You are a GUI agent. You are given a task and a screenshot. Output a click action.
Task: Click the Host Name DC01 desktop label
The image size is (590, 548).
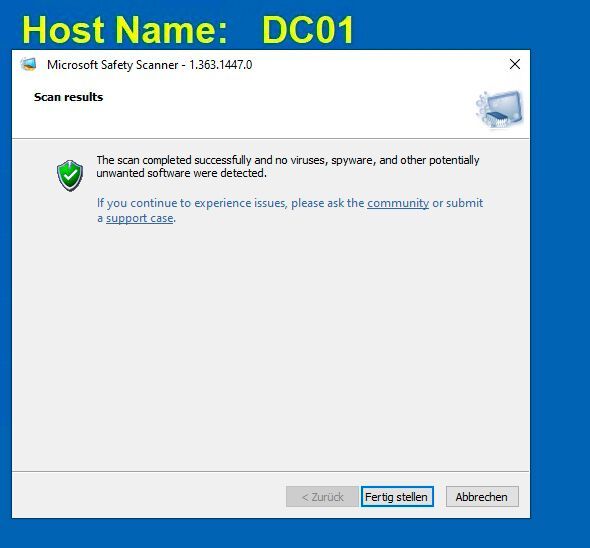pos(188,30)
